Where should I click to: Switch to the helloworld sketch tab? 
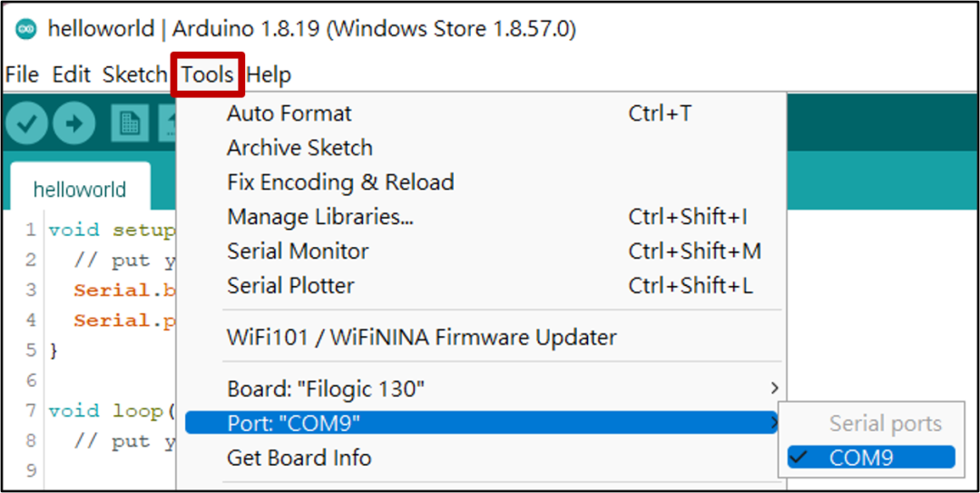[x=80, y=190]
